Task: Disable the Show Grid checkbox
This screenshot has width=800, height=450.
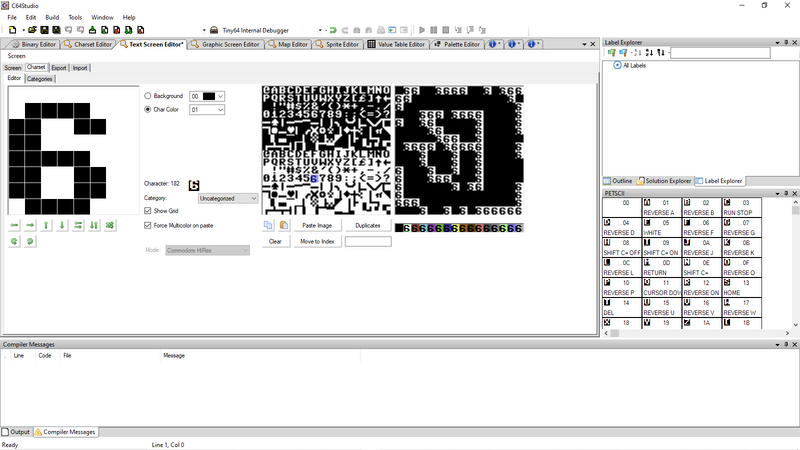Action: coord(149,211)
